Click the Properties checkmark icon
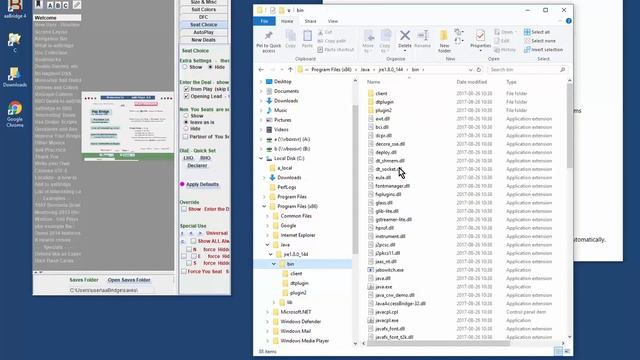Image resolution: width=640 pixels, height=360 pixels. tap(480, 36)
